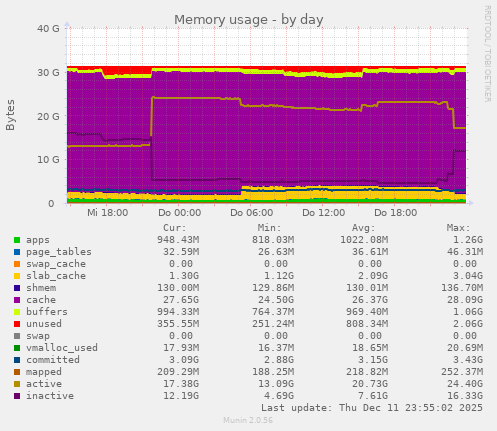Click the dark green vmalloc_used legend swatch
497x431 pixels.
(x=17, y=348)
